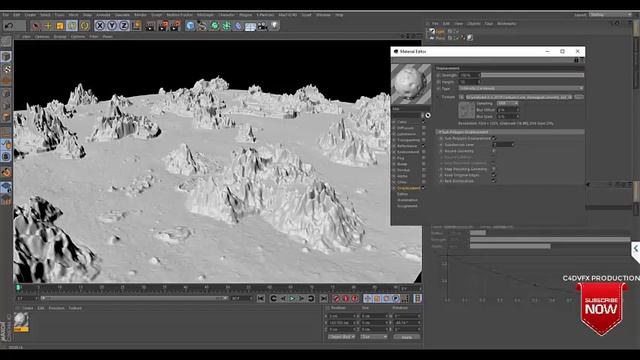Click Render View clapperboard icon
Image resolution: width=640 pixels, height=360 pixels.
(150, 26)
